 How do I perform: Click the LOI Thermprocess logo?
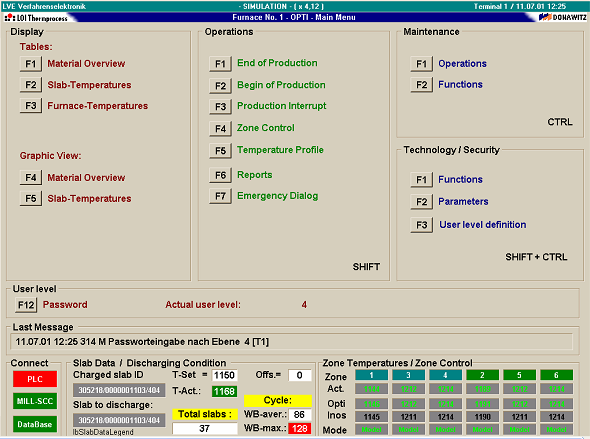point(36,18)
